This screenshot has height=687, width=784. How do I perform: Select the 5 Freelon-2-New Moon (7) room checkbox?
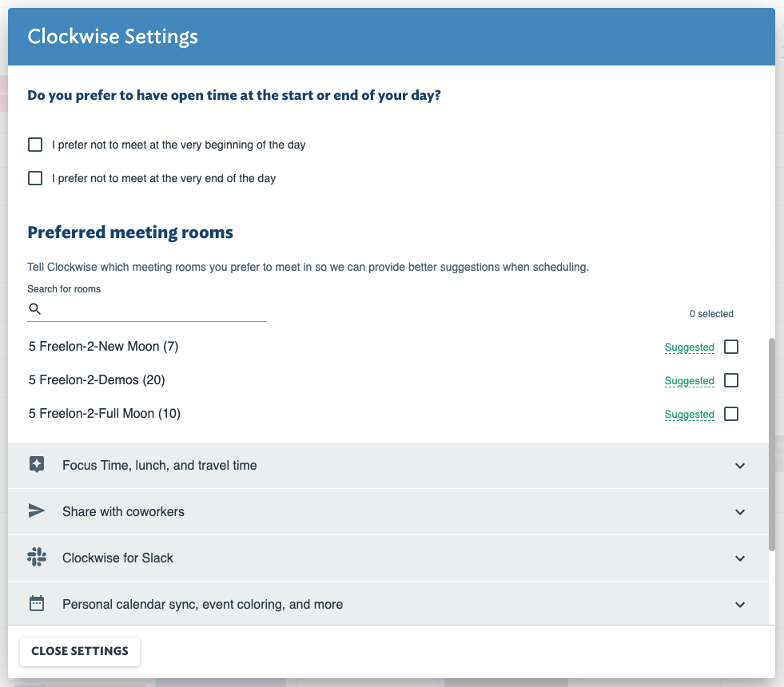click(731, 347)
